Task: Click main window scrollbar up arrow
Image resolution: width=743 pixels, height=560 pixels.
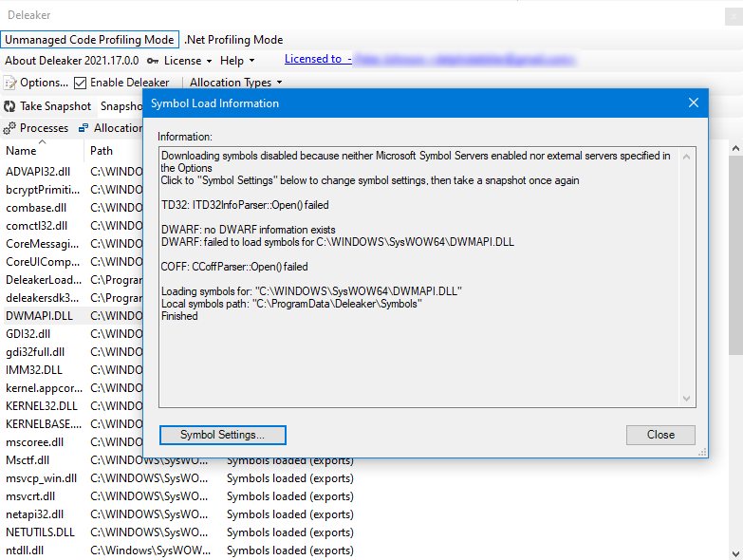Action: coord(735,148)
